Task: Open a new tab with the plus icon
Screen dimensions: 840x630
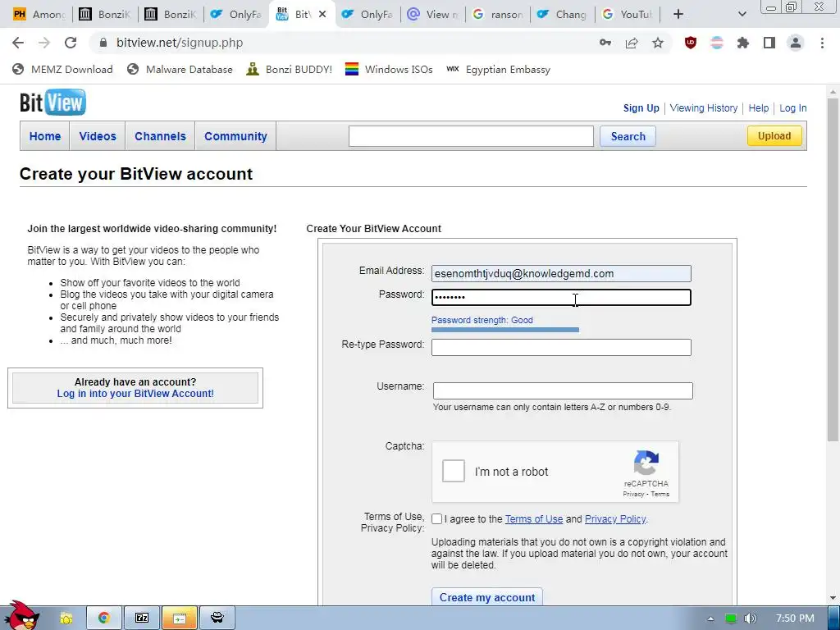Action: point(678,15)
